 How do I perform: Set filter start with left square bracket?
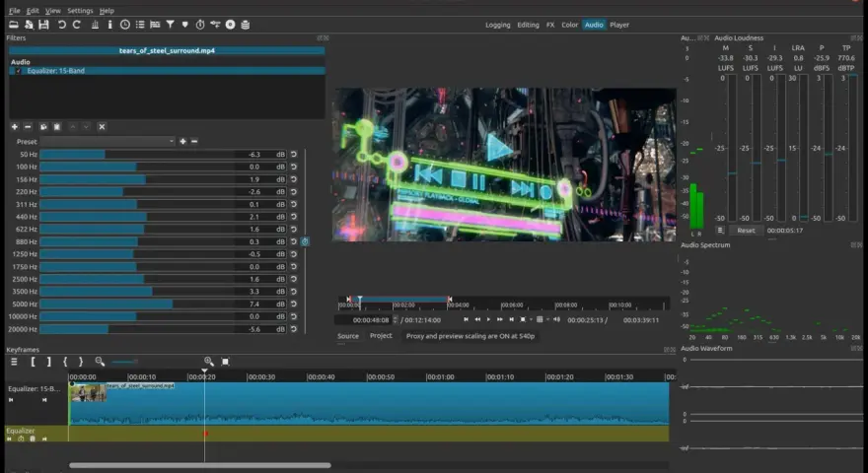tap(33, 362)
